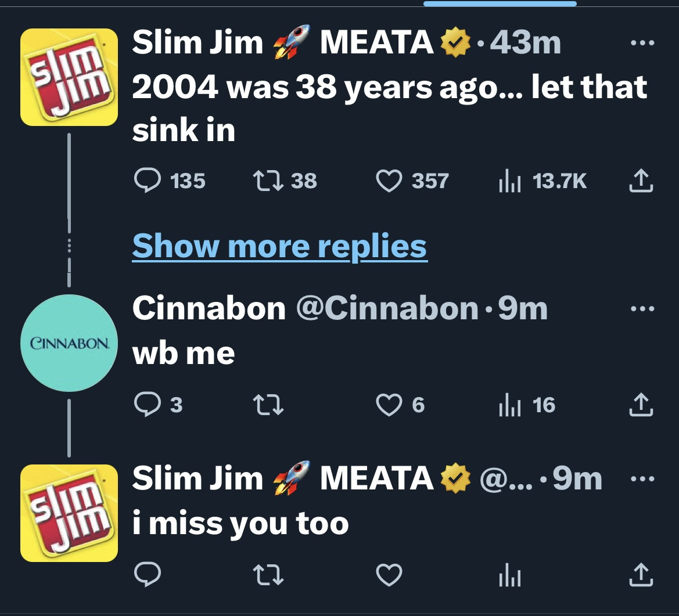Reply to Cinnabon's "wb me" tweet

(x=147, y=405)
